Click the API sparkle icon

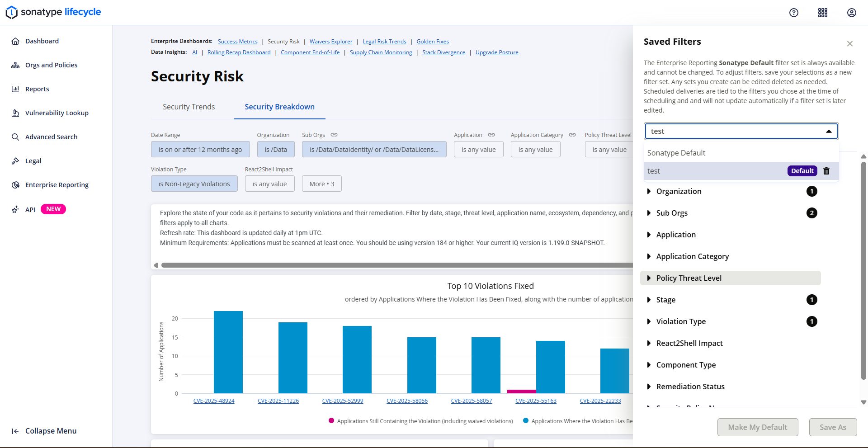point(15,209)
